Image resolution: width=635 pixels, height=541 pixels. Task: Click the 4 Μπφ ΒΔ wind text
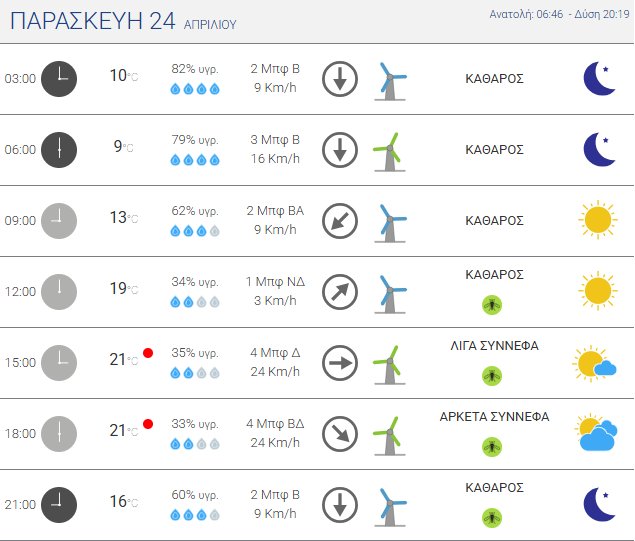pos(274,424)
